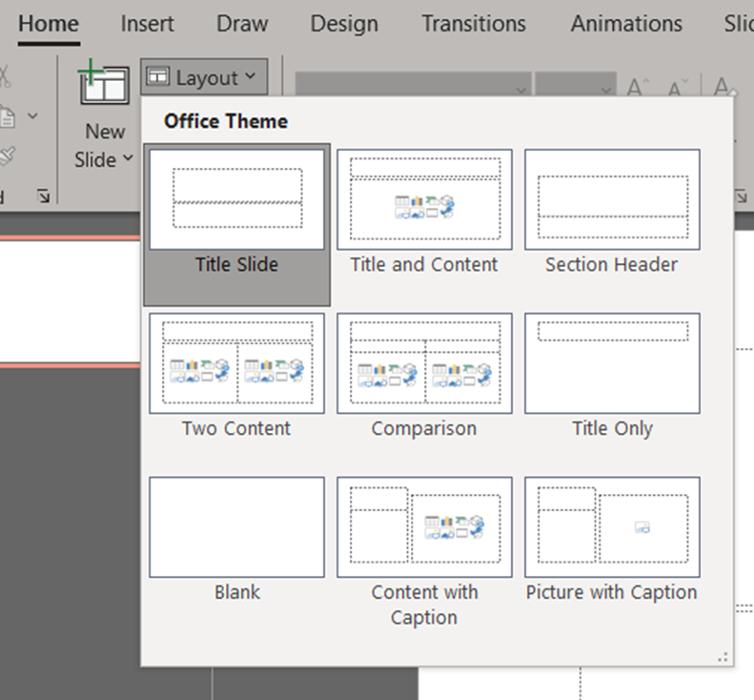Click the New Slide icon

click(103, 82)
